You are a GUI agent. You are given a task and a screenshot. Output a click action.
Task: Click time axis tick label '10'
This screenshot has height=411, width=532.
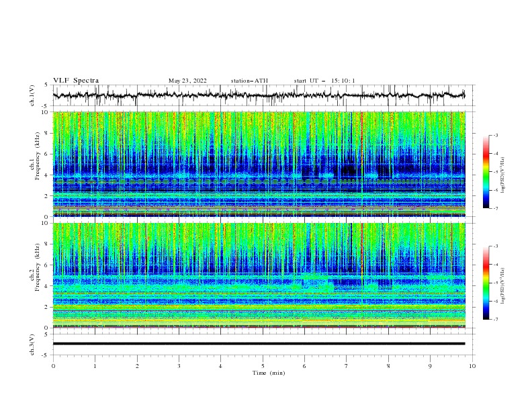pyautogui.click(x=472, y=366)
